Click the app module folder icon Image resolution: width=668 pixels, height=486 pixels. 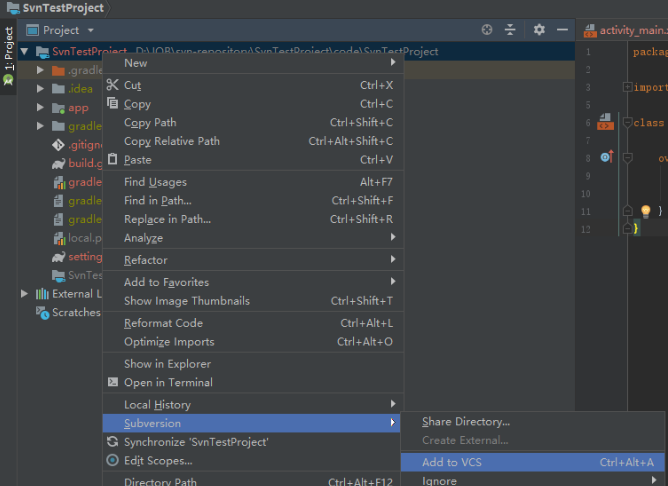58,108
